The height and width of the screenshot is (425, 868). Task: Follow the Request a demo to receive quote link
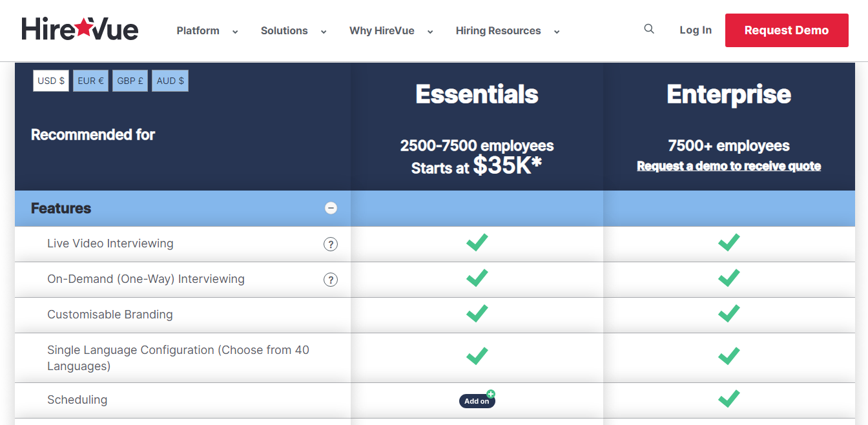pyautogui.click(x=728, y=166)
